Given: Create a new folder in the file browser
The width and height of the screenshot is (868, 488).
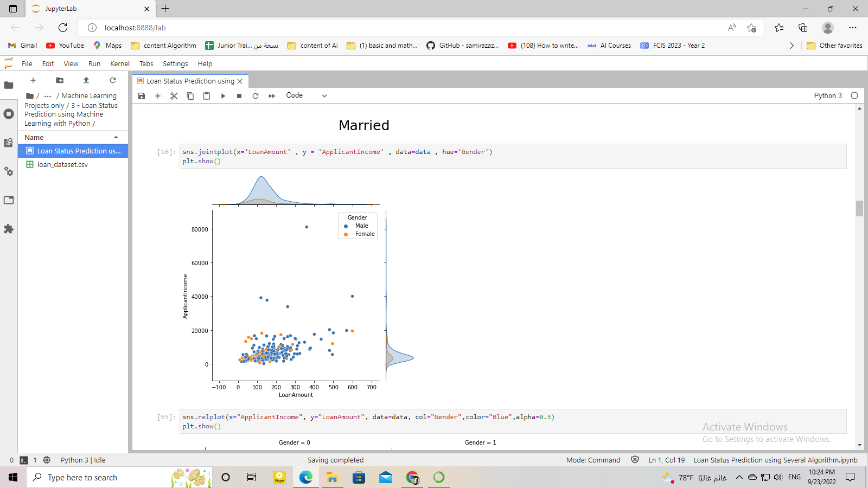Looking at the screenshot, I should [60, 80].
